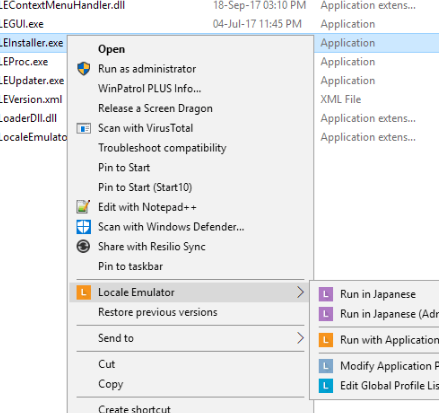Screen dimensions: 439x413
Task: Click the orange icon beside Run with Application
Action: click(326, 340)
